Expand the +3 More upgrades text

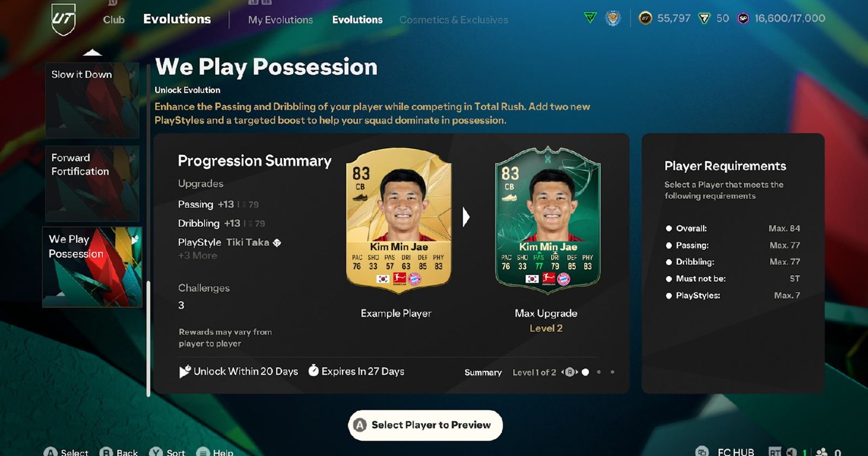click(x=197, y=256)
